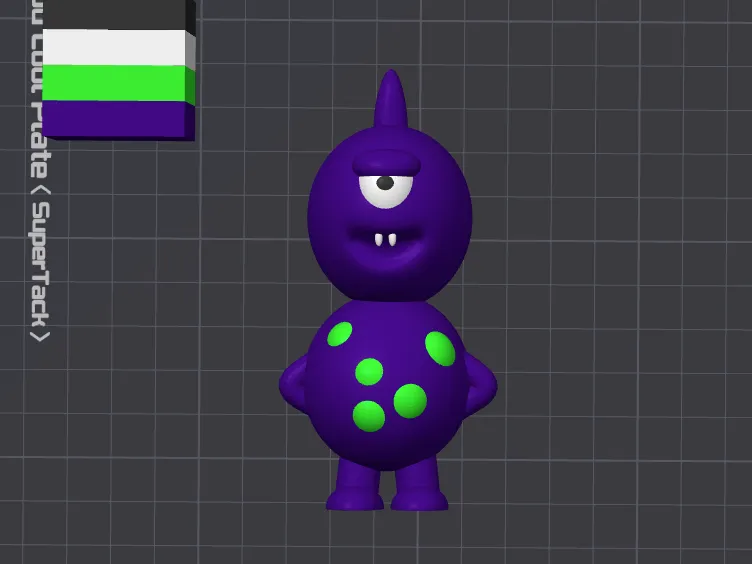
Task: Click the monster's pointed horn
Action: point(390,100)
